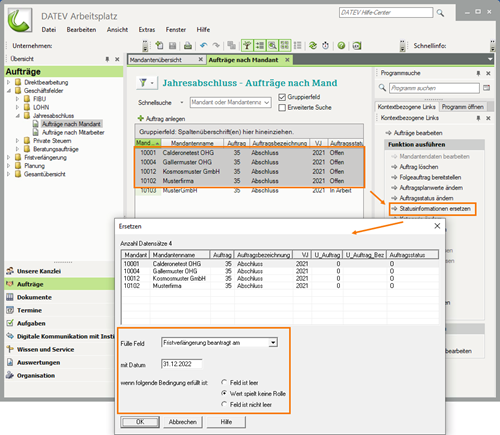The height and width of the screenshot is (435, 500).
Task: Click the Programmsuche magnifier icon
Action: [x=382, y=88]
